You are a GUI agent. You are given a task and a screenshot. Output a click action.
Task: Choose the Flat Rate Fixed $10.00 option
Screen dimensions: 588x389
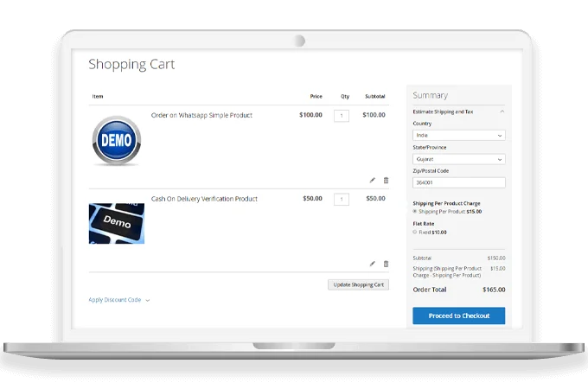click(415, 232)
